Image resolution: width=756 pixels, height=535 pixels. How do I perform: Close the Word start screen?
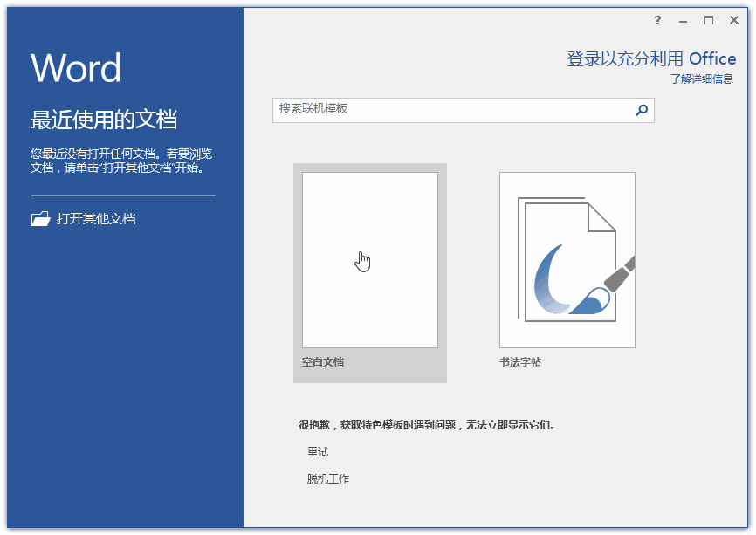tap(733, 19)
